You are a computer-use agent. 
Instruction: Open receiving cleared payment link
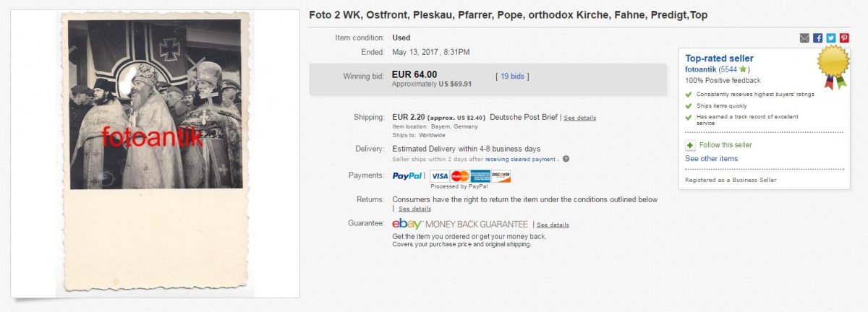pos(522,159)
